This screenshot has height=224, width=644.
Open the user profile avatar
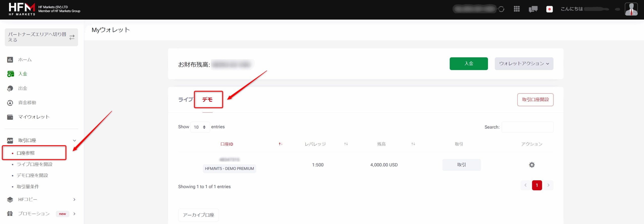coord(631,9)
